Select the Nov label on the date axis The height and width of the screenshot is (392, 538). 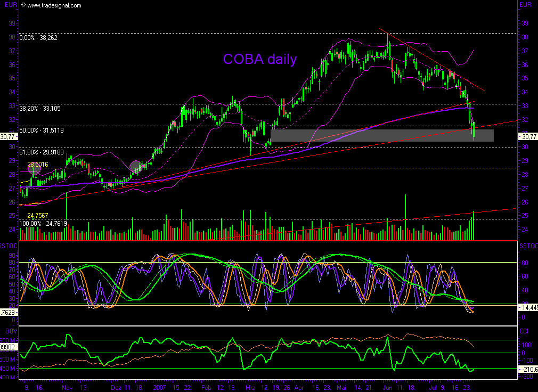tap(66, 388)
